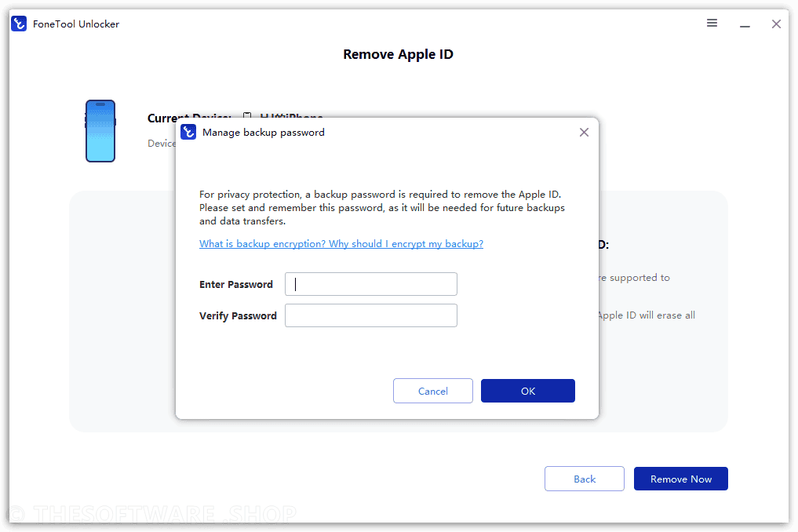Click the 'Enter Password' label
Screen dimensions: 798x532
[236, 285]
